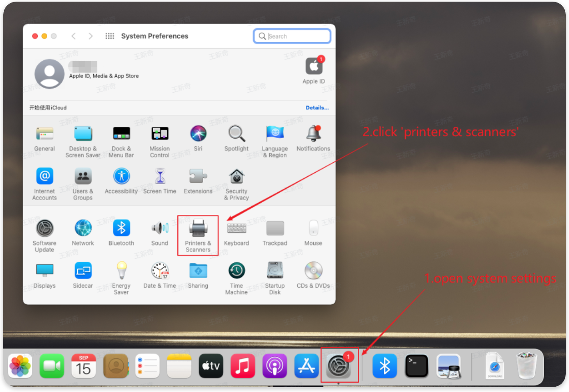Go forward with the right chevron
The image size is (569, 392).
[91, 36]
